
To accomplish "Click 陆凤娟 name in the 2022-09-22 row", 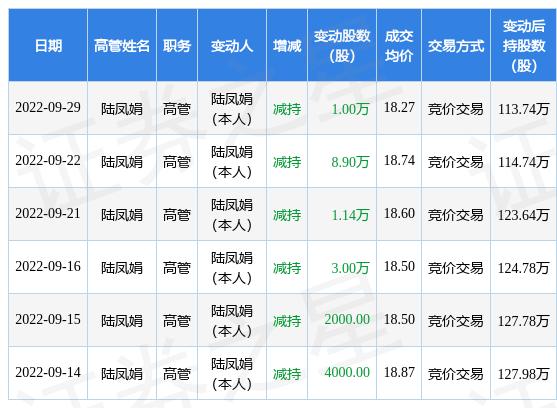I will [x=121, y=162].
